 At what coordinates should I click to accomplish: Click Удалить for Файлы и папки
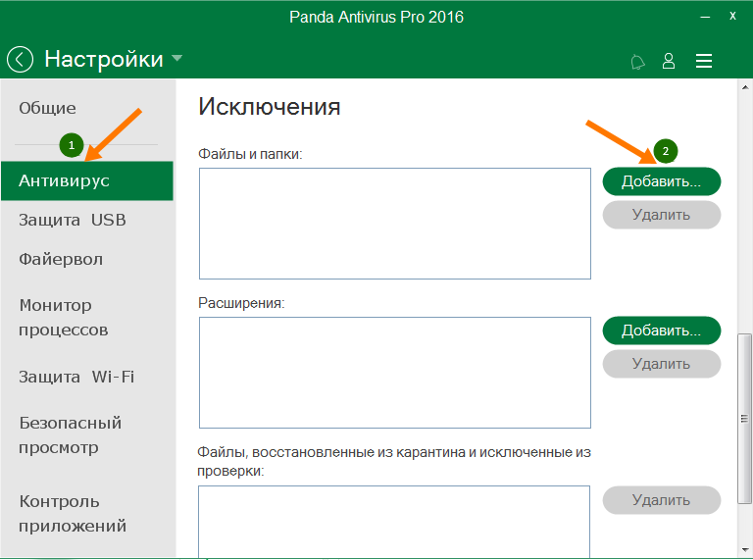(661, 215)
